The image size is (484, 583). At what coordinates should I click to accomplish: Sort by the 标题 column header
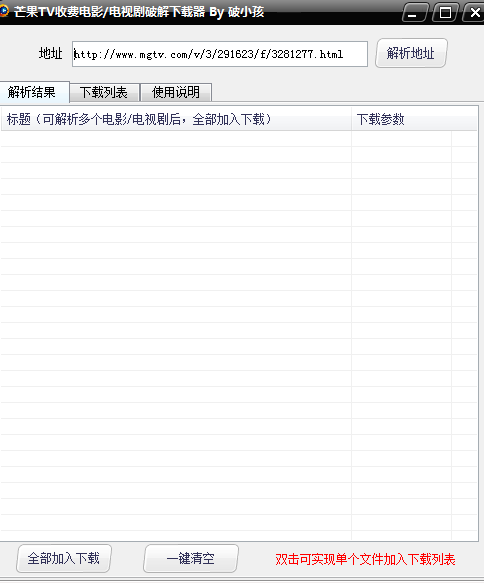(176, 119)
